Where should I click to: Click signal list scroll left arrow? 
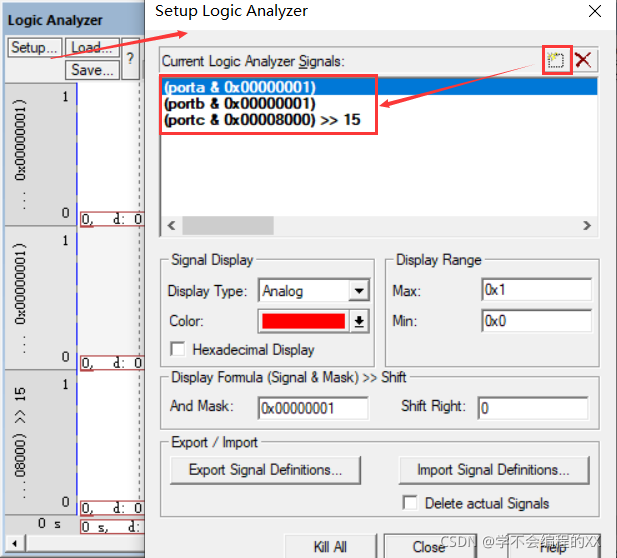(172, 225)
